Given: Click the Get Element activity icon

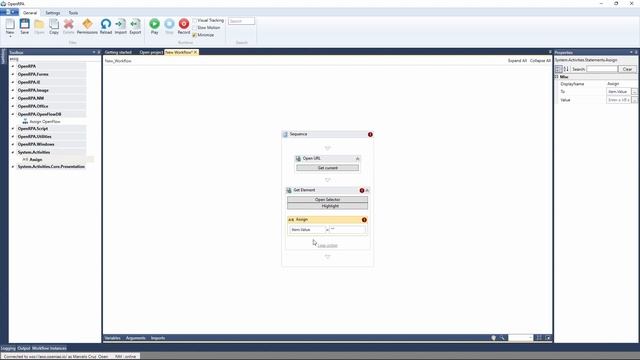Looking at the screenshot, I should [x=289, y=190].
